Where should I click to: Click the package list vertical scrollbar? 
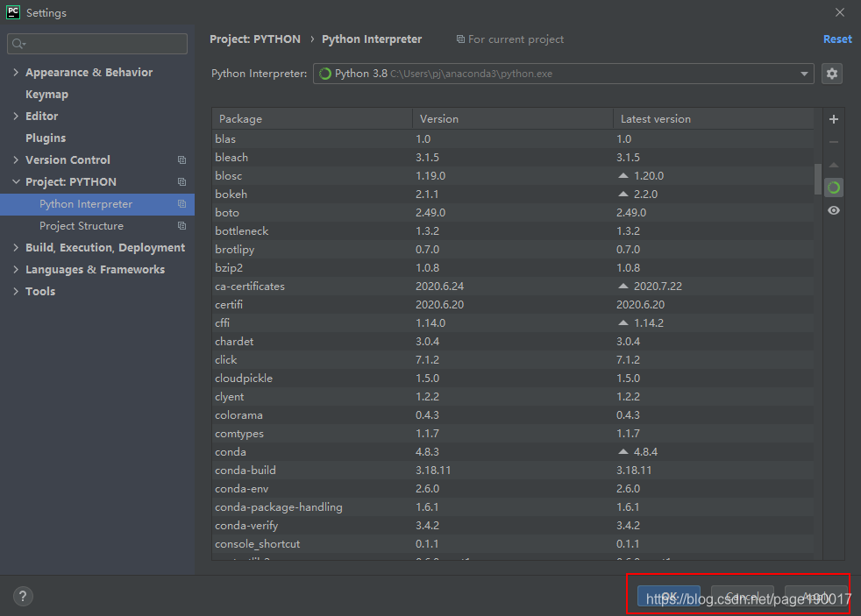[818, 179]
